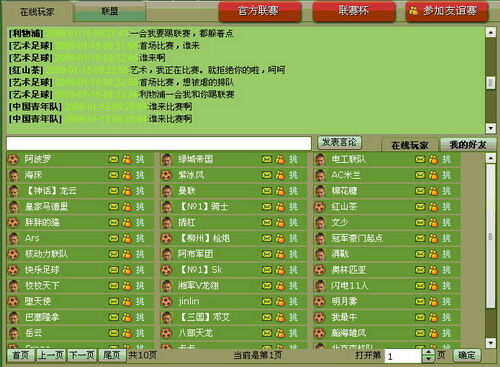Switch to 联盟 tab

[x=110, y=12]
